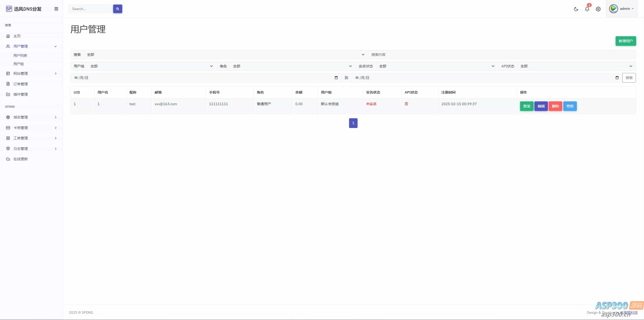Click the blue search magnifier button
This screenshot has height=320, width=644.
point(117,9)
